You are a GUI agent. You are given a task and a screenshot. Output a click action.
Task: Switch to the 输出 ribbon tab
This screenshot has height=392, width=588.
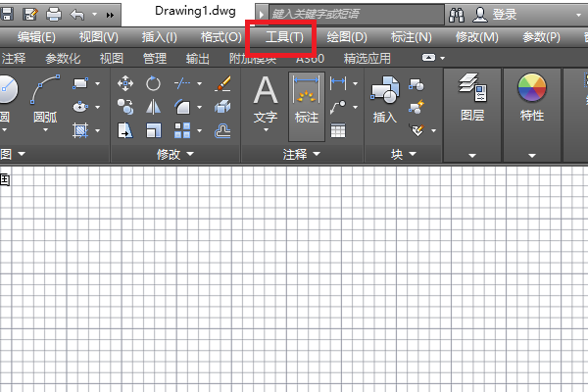(x=197, y=59)
